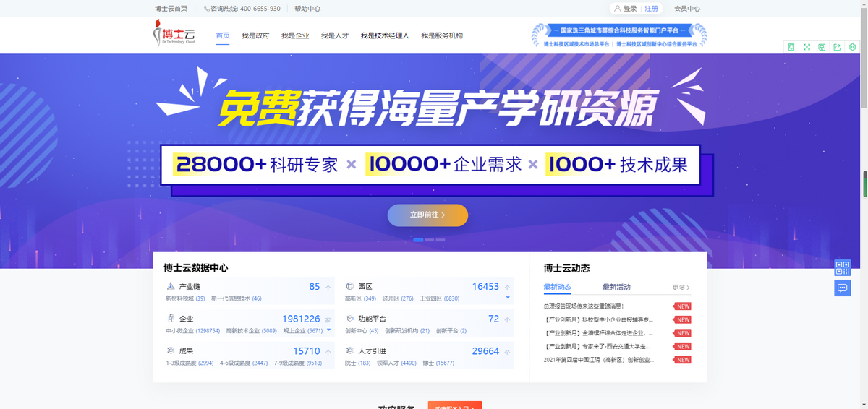Open the blue chat message side widget
The height and width of the screenshot is (409, 868).
[x=842, y=287]
